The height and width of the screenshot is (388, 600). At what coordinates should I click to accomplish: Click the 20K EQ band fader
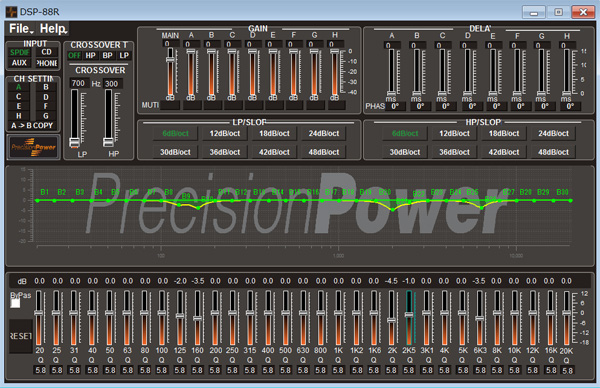(x=567, y=313)
